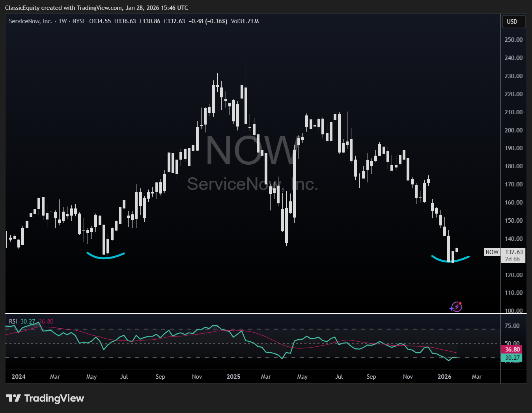Click the teal 30.27 tag on RSI axis
This screenshot has width=532, height=413.
pyautogui.click(x=511, y=358)
